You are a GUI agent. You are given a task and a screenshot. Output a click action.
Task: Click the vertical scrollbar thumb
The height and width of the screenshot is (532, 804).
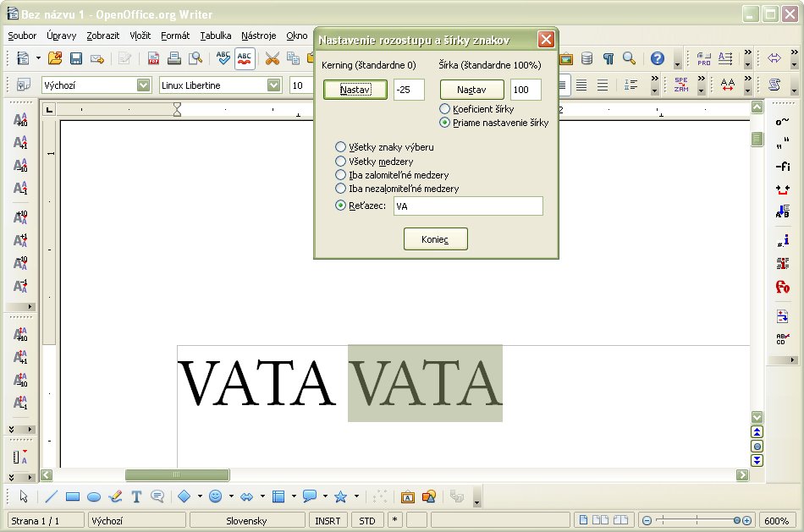click(757, 139)
